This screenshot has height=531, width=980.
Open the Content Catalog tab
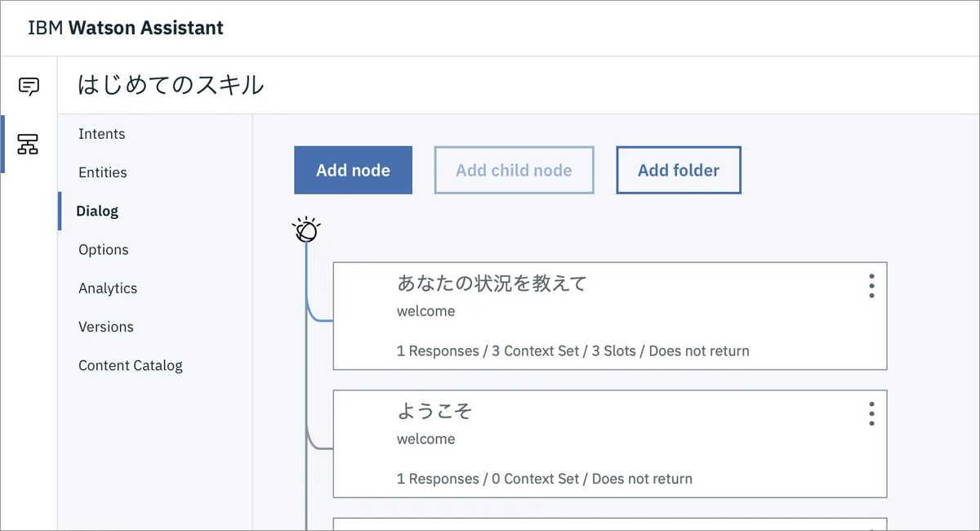(x=131, y=365)
